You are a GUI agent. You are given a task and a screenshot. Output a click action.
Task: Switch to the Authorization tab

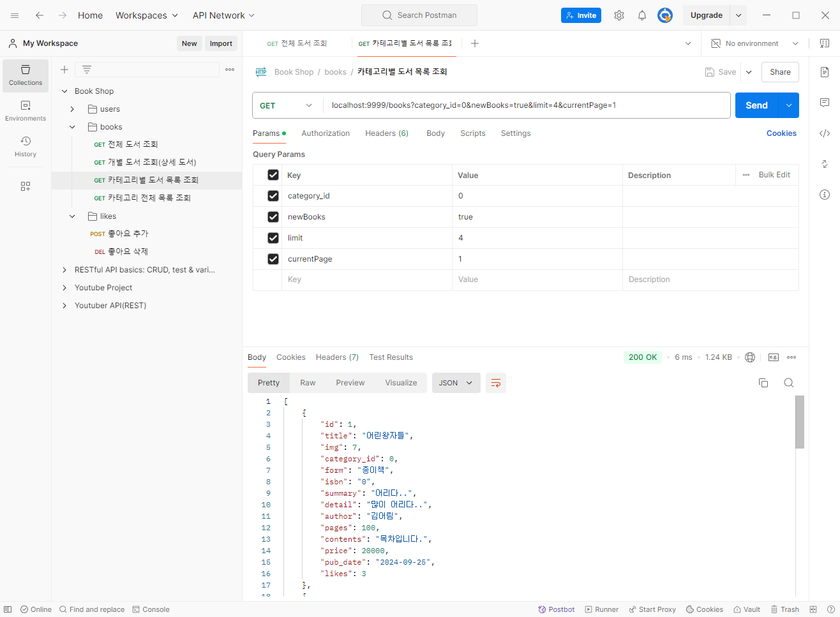326,133
